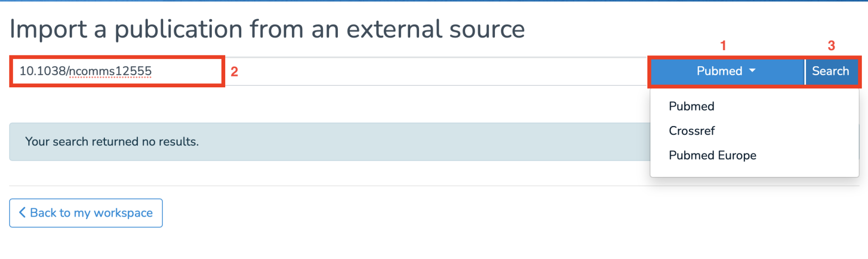Click the 10.1038/ncomms12555 text in the field
Screen dimensions: 868x259
click(x=86, y=71)
